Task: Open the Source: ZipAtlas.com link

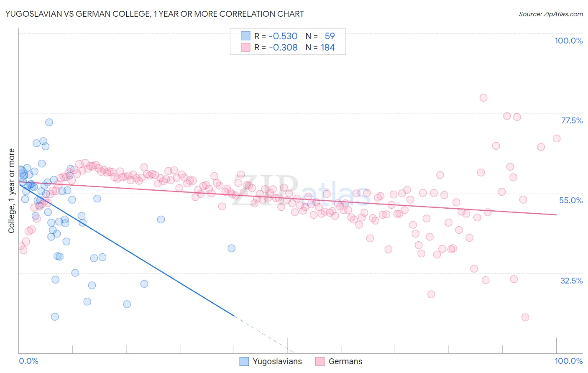Action: 551,14
